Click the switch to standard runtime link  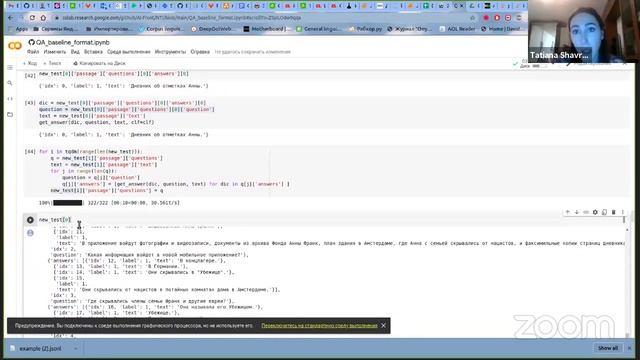click(319, 326)
